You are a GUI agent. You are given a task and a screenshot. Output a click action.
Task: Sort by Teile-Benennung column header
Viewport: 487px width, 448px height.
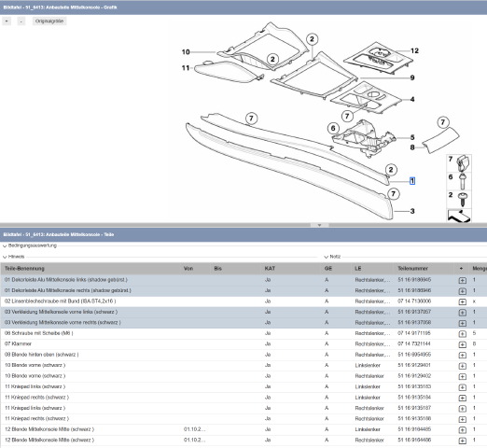tap(24, 269)
